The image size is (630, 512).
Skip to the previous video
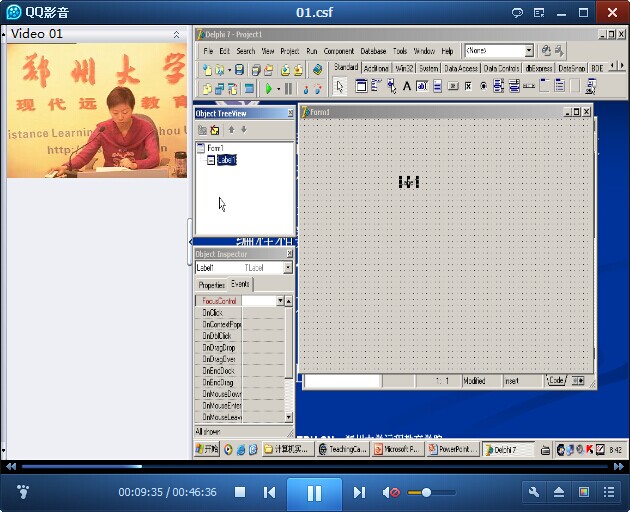[x=270, y=492]
